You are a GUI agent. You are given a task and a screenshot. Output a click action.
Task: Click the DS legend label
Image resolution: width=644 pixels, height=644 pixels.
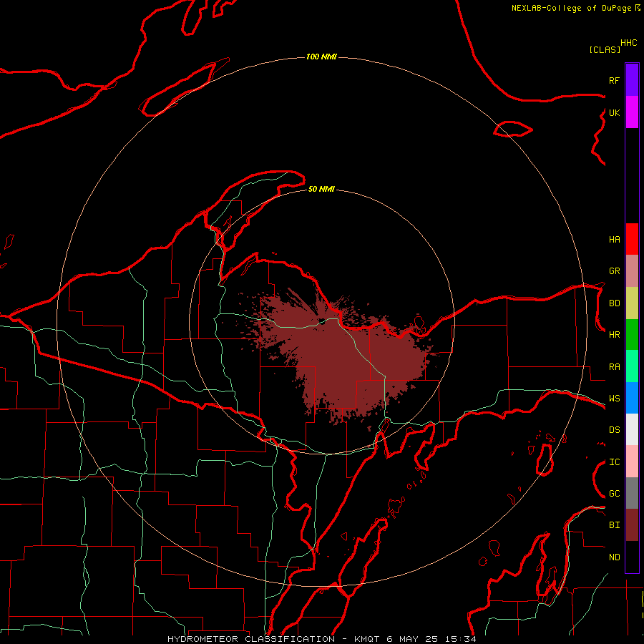tap(614, 430)
